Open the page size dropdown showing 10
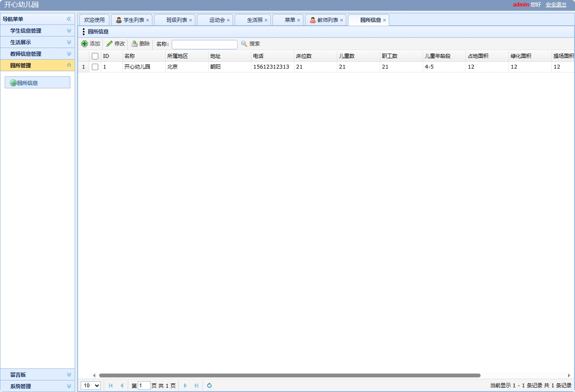The image size is (575, 392). tap(91, 386)
